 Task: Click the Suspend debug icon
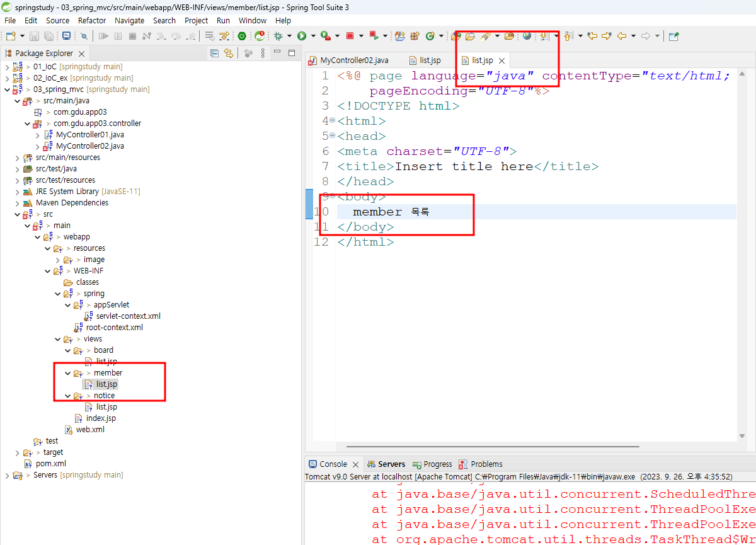click(x=118, y=36)
